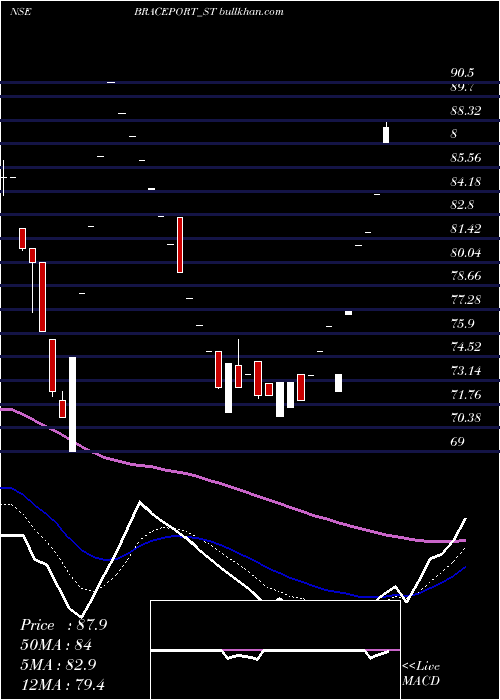Image resolution: width=500 pixels, height=700 pixels.
Task: Click the tall red candle between 82.8 and 80.04
Action: pyautogui.click(x=180, y=245)
